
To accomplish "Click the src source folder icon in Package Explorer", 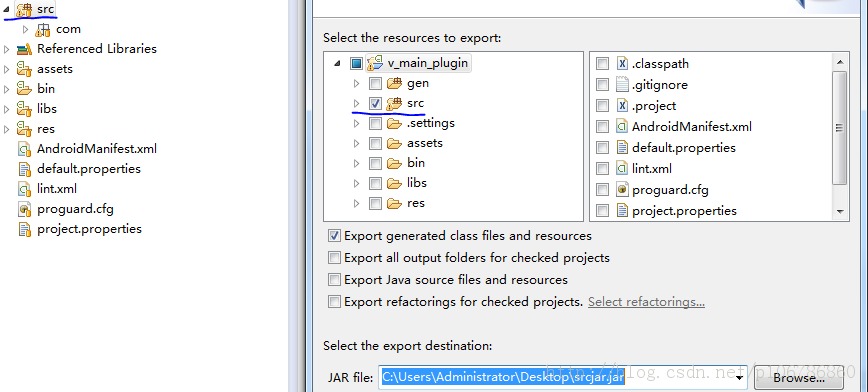I will coord(24,9).
